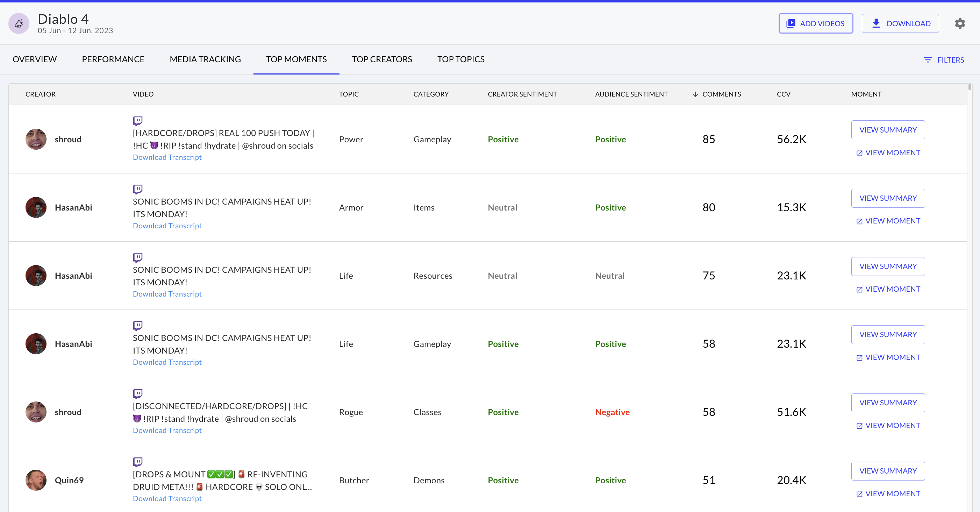View Summary for shroud's Power moment
Screen dimensions: 980x512
pos(888,130)
